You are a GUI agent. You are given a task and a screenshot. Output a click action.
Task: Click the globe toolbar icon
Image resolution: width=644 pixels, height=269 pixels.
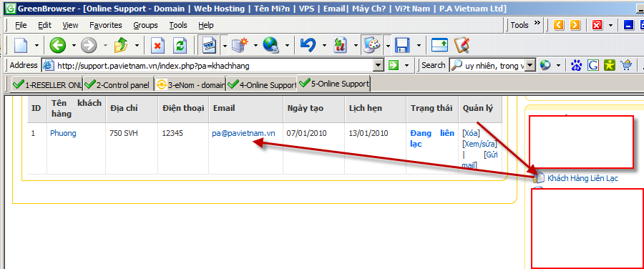(x=271, y=45)
